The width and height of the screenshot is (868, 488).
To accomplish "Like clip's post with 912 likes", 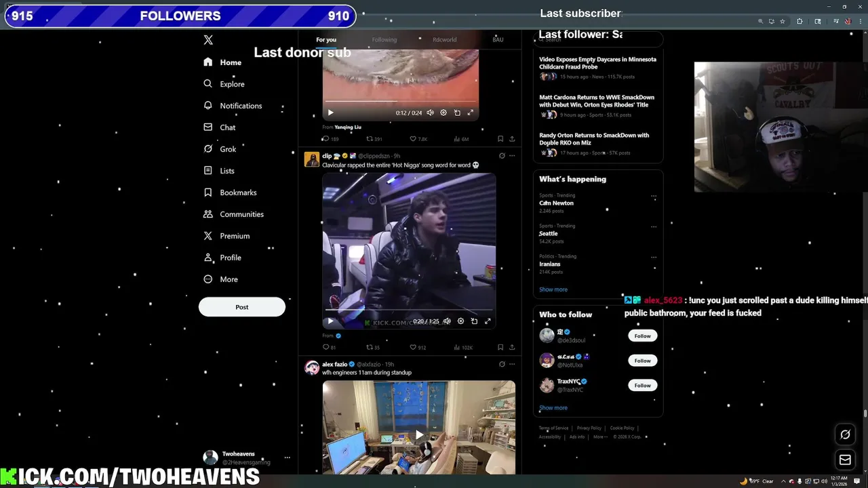I will pos(418,348).
